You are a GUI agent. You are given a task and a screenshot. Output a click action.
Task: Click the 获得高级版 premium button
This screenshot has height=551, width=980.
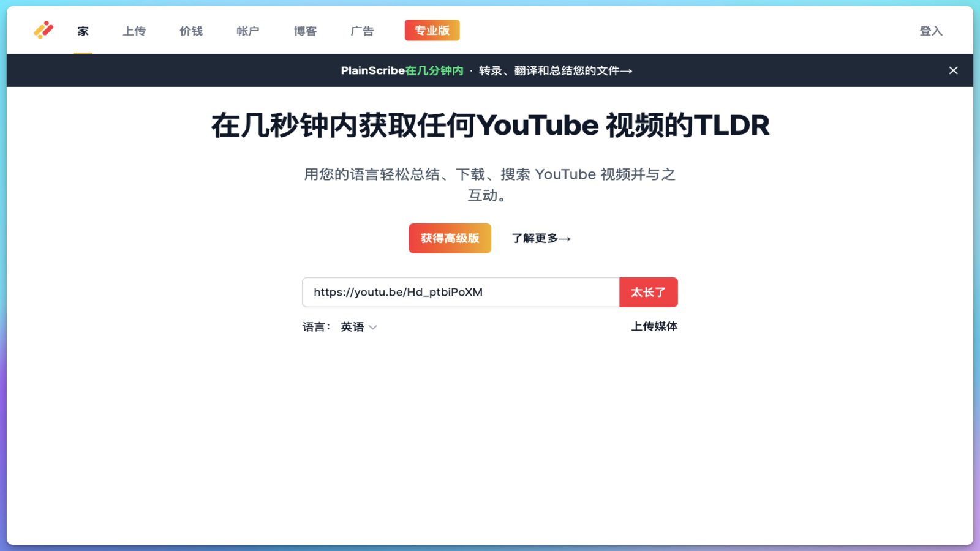(x=450, y=238)
